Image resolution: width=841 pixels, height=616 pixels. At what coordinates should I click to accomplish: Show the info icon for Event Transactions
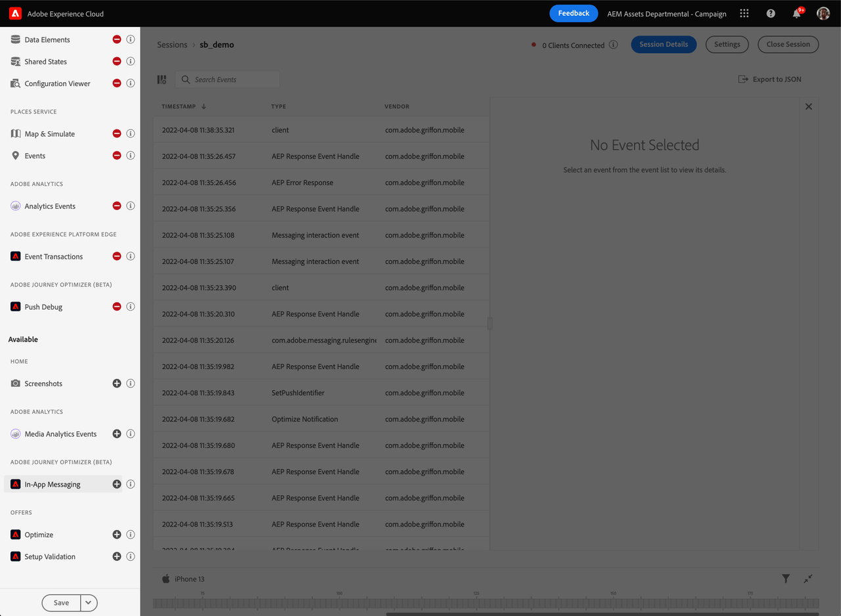[x=131, y=256]
